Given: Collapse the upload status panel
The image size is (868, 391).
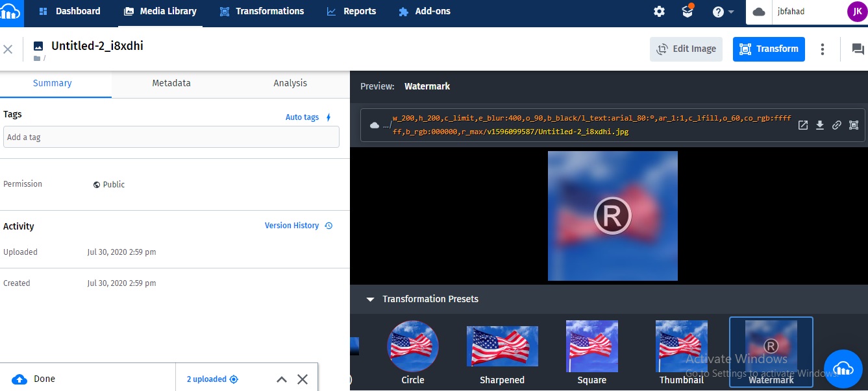Looking at the screenshot, I should [282, 379].
